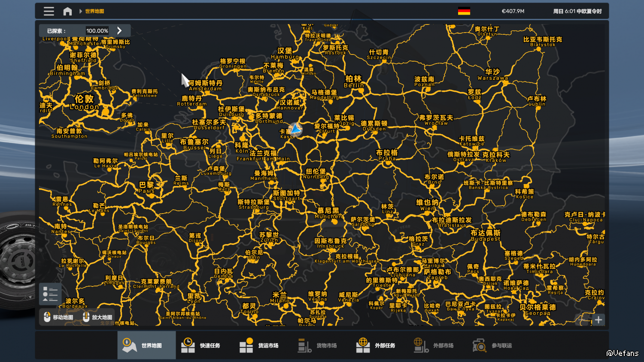The height and width of the screenshot is (362, 644).
Task: Go to the home screen icon
Action: click(x=67, y=11)
